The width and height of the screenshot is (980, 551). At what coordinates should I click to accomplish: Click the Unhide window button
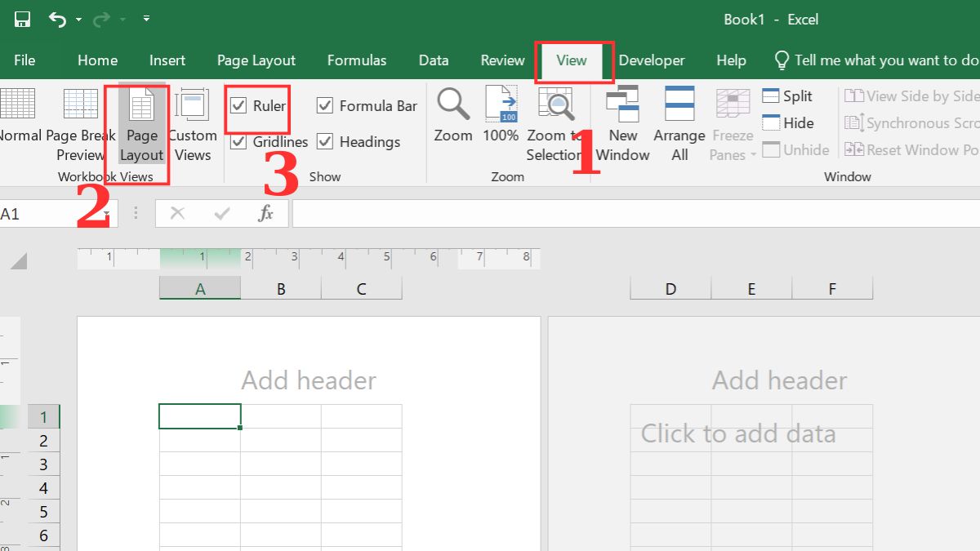click(795, 150)
